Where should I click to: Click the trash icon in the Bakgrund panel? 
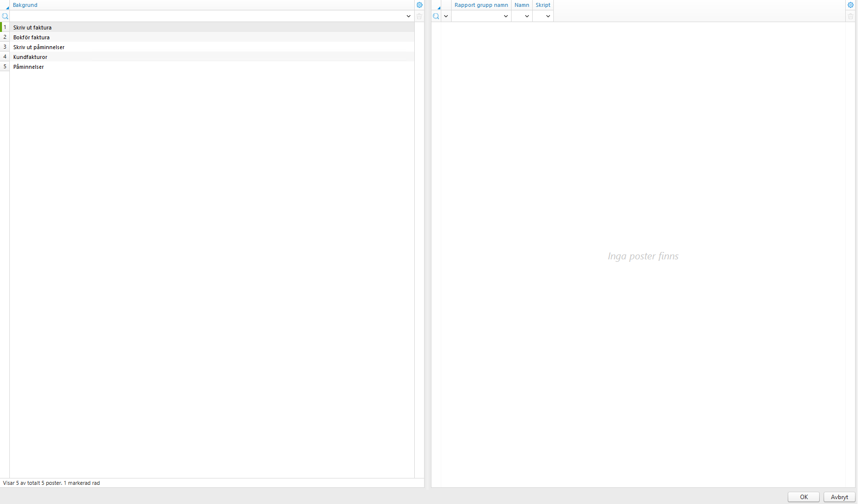(419, 16)
